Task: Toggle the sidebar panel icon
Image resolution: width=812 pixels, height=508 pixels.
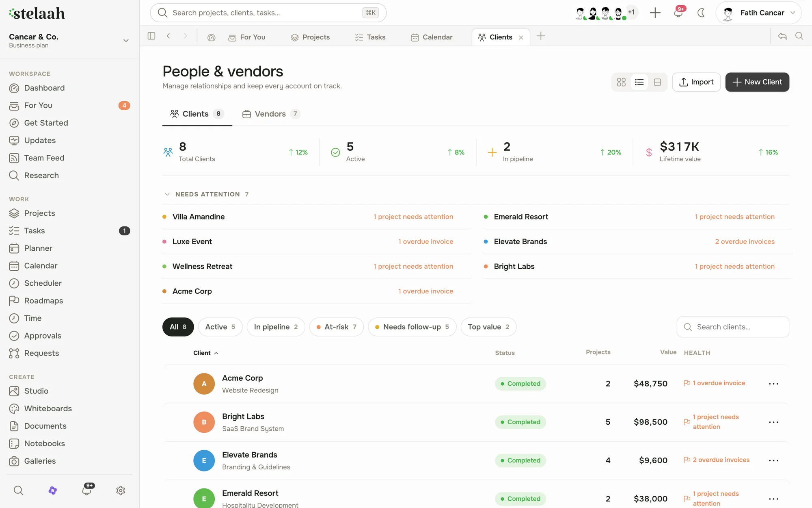Action: (151, 36)
